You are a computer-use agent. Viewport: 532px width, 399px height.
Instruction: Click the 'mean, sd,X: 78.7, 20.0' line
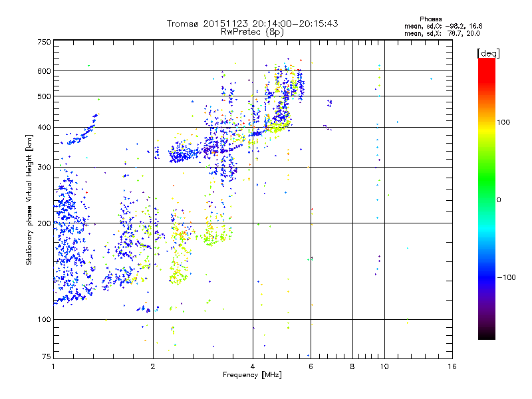tap(442, 33)
